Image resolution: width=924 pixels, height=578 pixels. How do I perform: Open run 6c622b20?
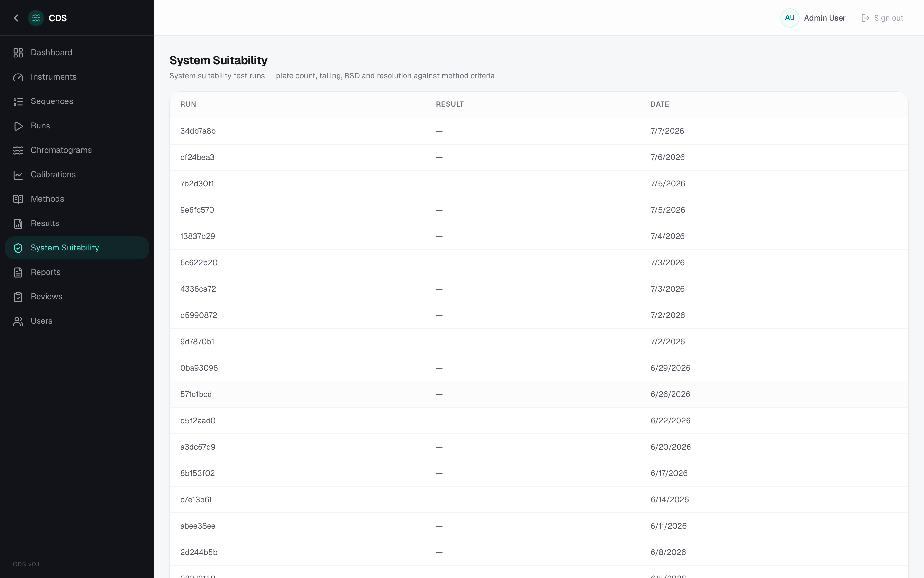pos(539,263)
